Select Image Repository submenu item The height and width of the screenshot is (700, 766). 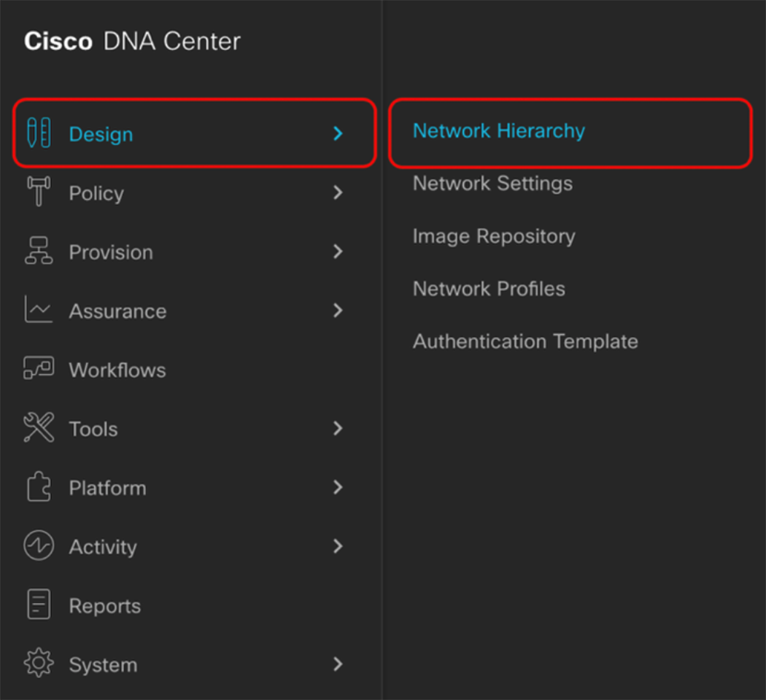tap(494, 237)
